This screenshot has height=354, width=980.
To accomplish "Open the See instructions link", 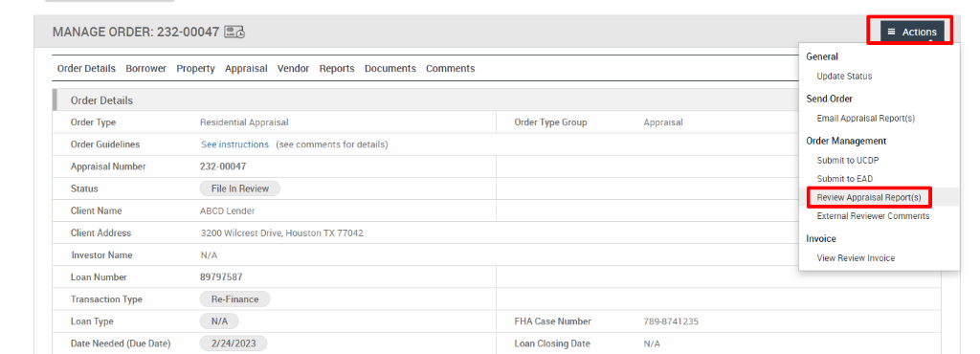I will 235,144.
